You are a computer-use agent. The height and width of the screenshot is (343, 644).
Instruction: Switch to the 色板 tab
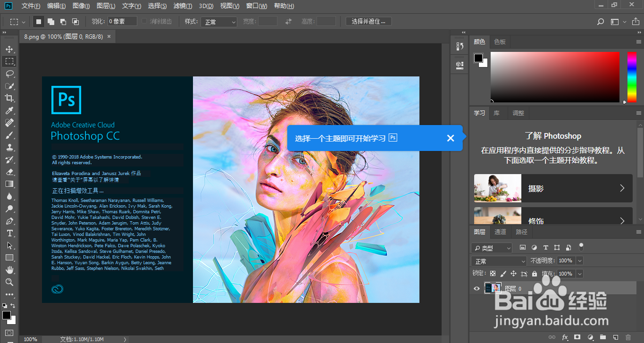click(x=500, y=42)
